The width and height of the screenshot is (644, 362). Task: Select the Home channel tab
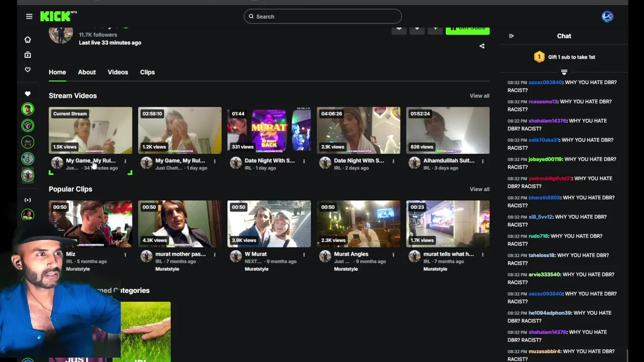(57, 72)
